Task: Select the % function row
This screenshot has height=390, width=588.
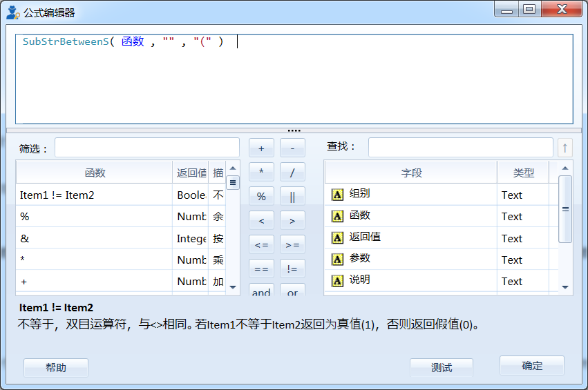Action: click(x=120, y=216)
